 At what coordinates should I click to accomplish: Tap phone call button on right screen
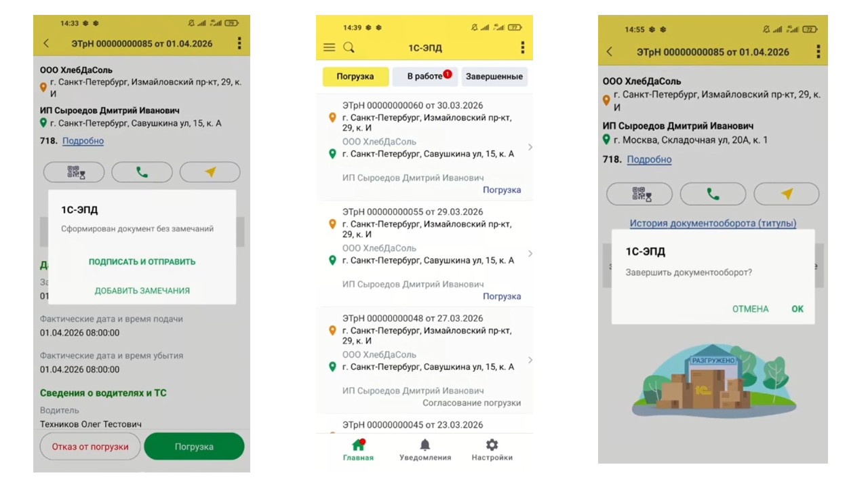[x=713, y=194]
